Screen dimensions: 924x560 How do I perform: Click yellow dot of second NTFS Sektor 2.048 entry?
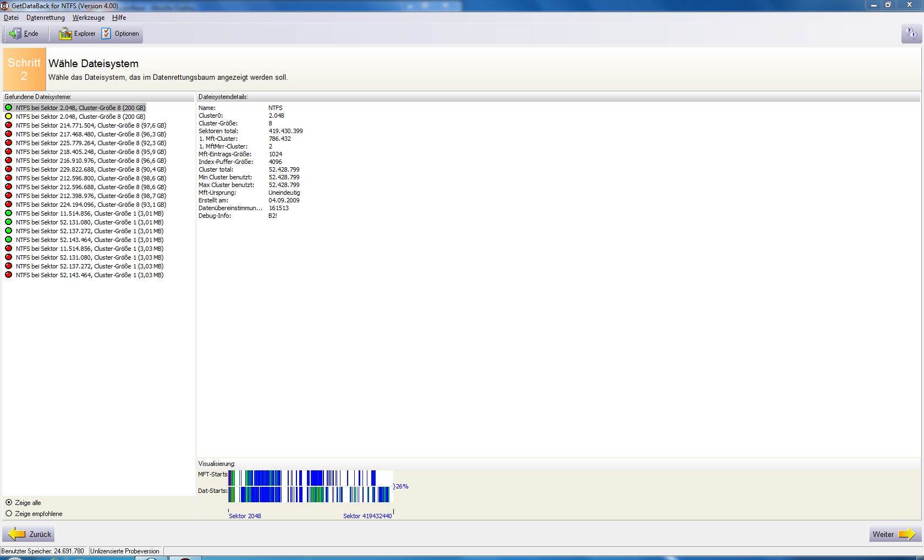[x=8, y=117]
